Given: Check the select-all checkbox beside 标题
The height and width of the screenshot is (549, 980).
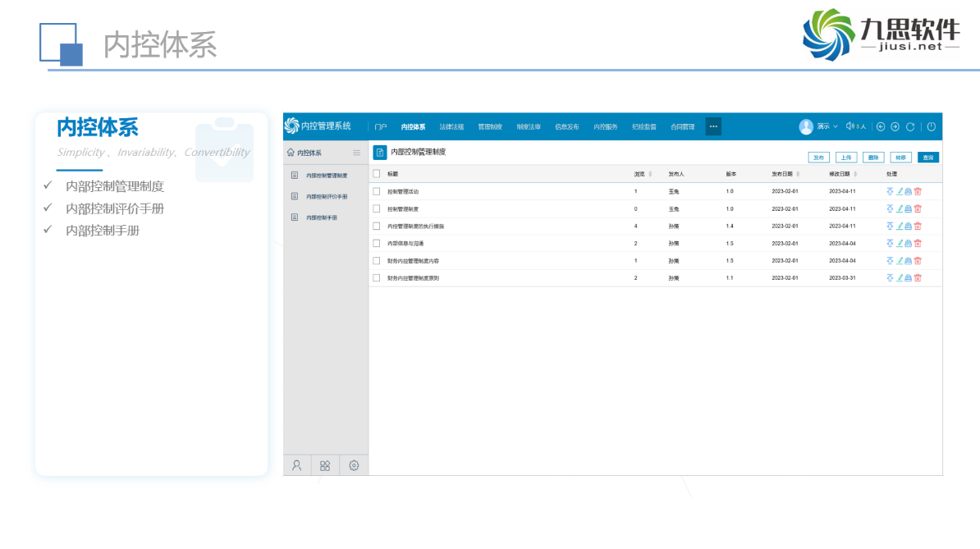Looking at the screenshot, I should pos(377,174).
